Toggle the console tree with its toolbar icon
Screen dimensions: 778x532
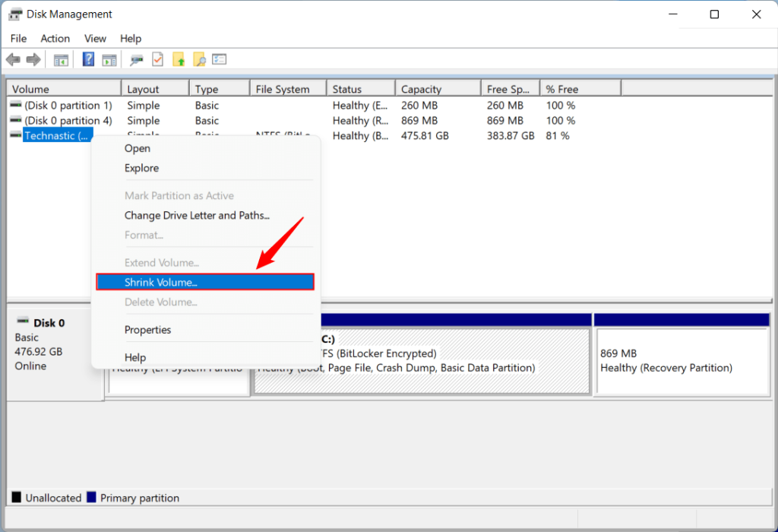click(61, 59)
